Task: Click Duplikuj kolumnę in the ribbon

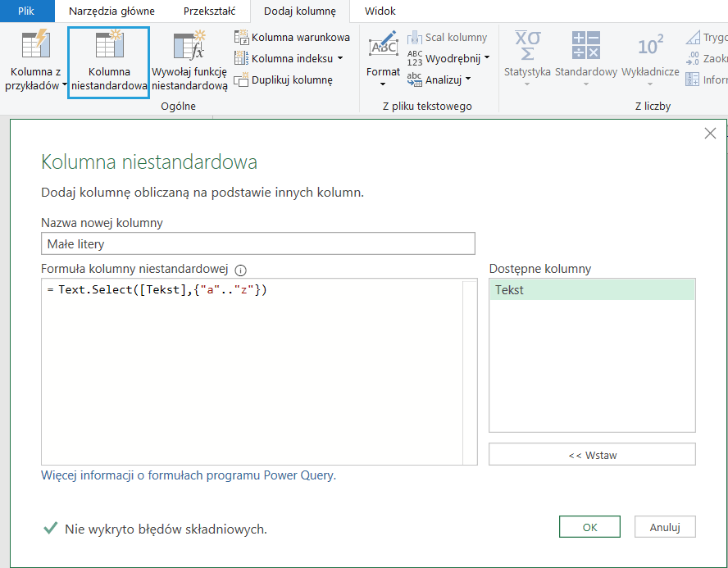Action: [x=284, y=80]
